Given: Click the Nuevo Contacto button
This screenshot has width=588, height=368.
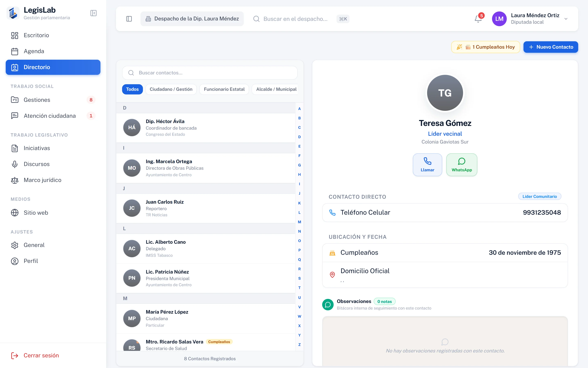Looking at the screenshot, I should (551, 47).
